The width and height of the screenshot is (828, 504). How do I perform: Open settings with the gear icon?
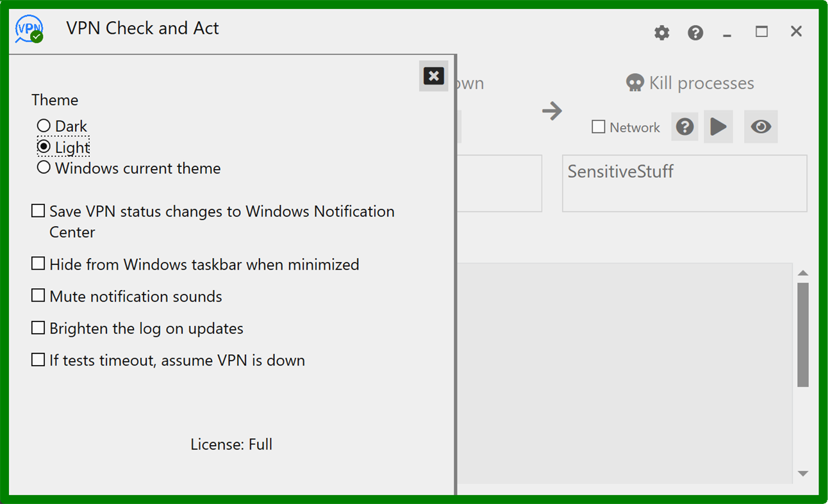(661, 33)
